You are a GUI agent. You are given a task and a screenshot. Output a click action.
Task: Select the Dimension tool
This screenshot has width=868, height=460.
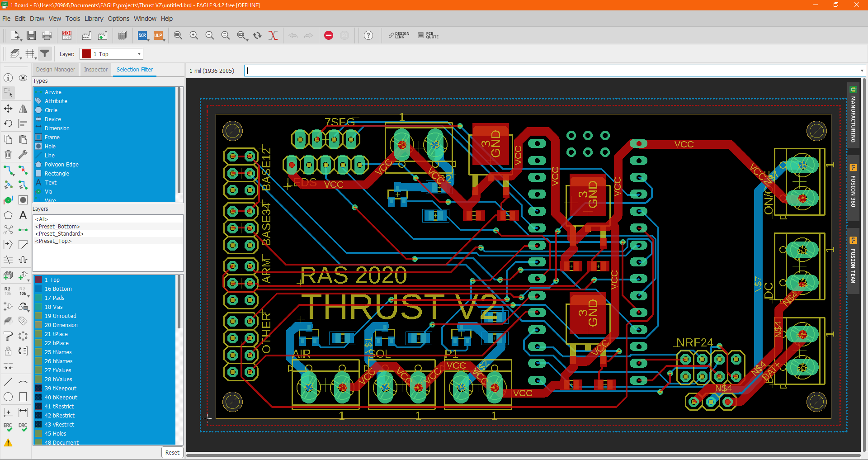[x=23, y=412]
